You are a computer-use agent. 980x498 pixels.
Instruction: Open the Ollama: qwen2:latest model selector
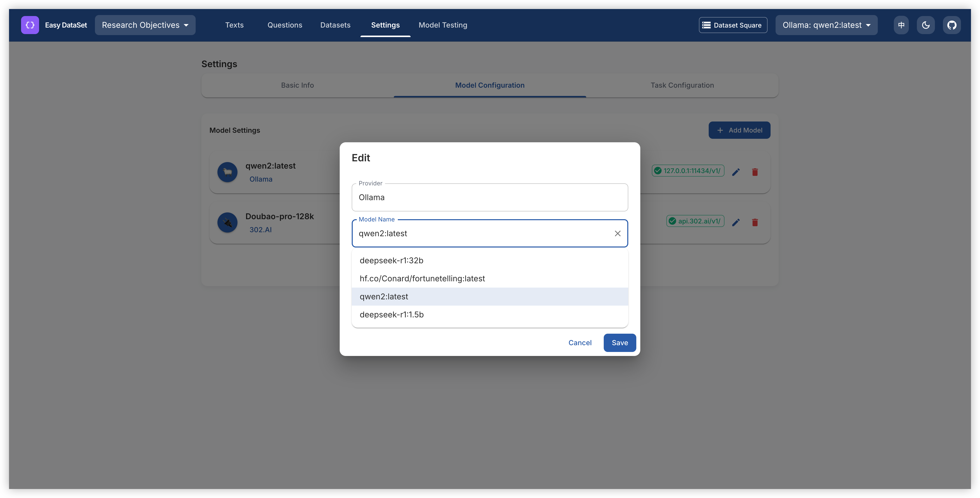tap(826, 25)
